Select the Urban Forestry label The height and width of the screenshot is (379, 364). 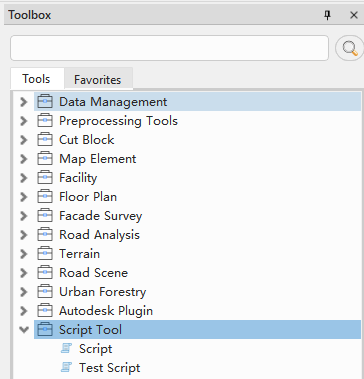pyautogui.click(x=103, y=292)
